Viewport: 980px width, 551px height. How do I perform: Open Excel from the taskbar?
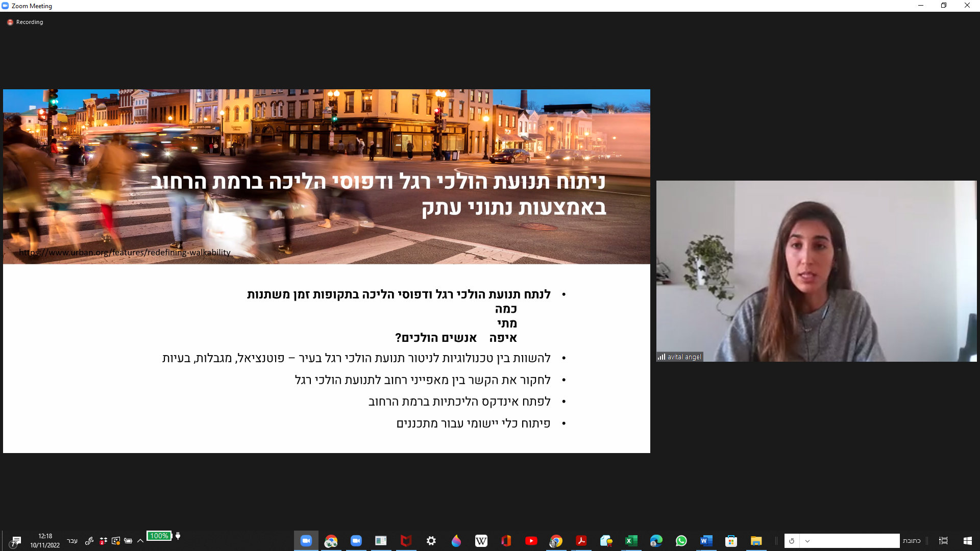631,541
